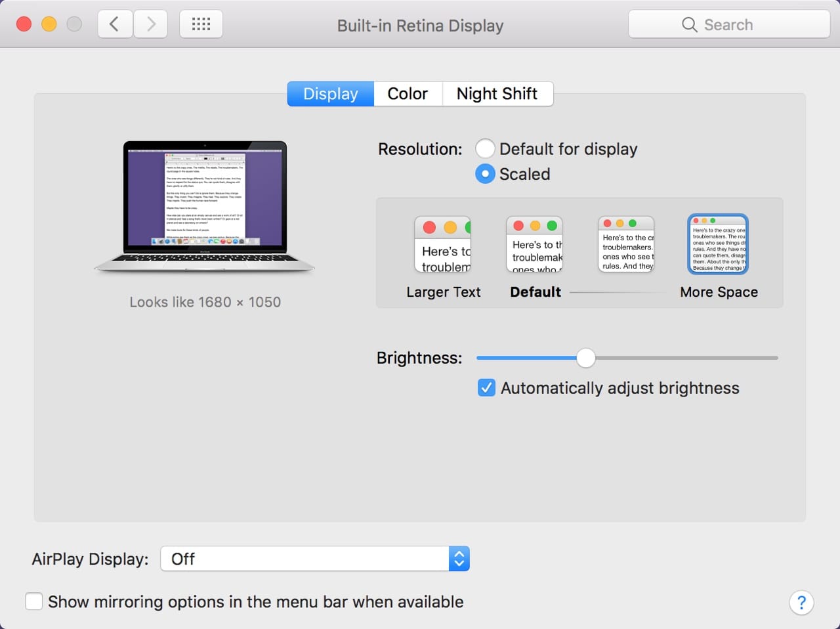
Task: Select the Scaled resolution radio button
Action: [485, 174]
